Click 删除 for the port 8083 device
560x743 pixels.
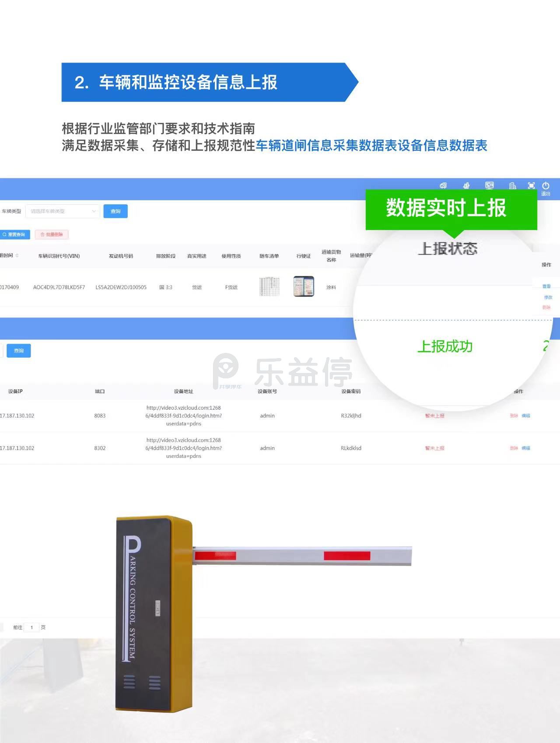point(514,415)
